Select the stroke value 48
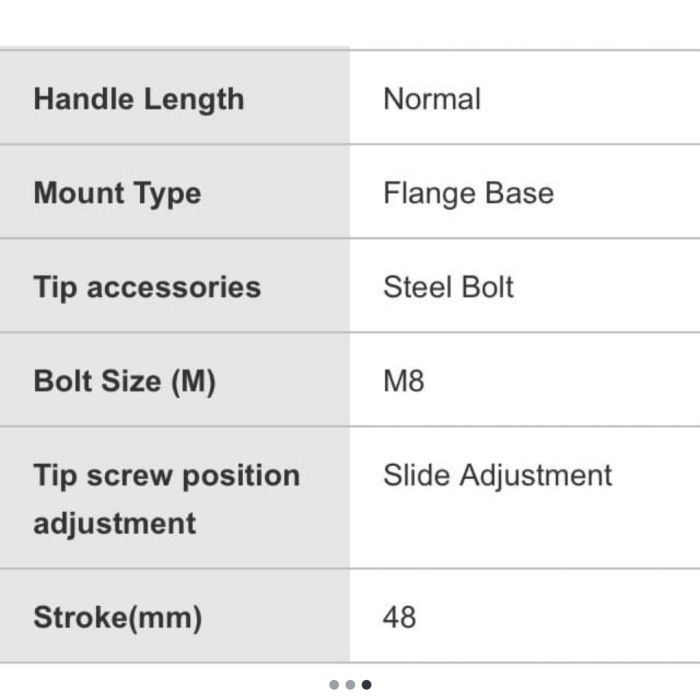 click(x=399, y=617)
